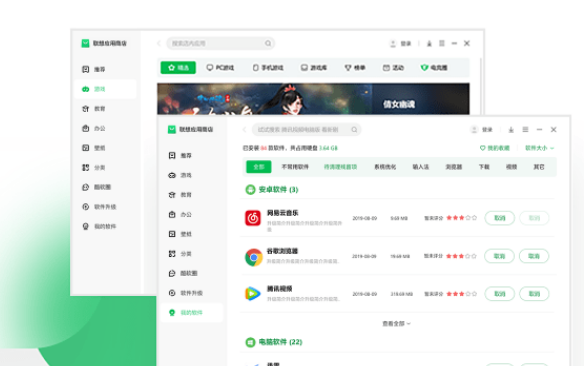This screenshot has width=584, height=366.
Task: Click the back window search magnifier icon
Action: pos(268,43)
